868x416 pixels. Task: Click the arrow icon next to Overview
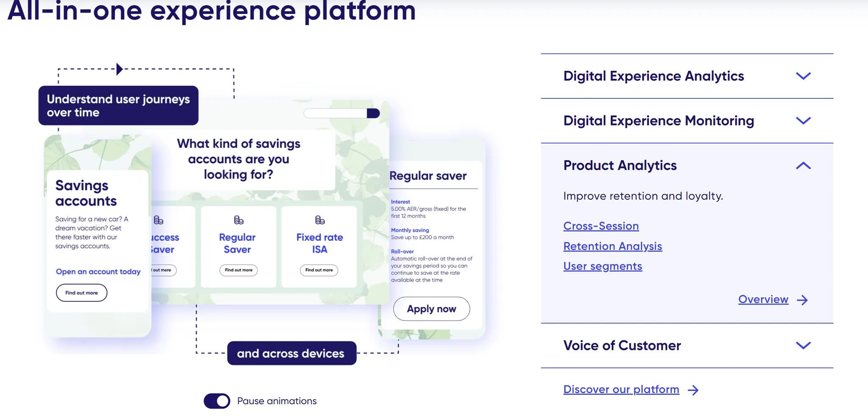tap(802, 300)
